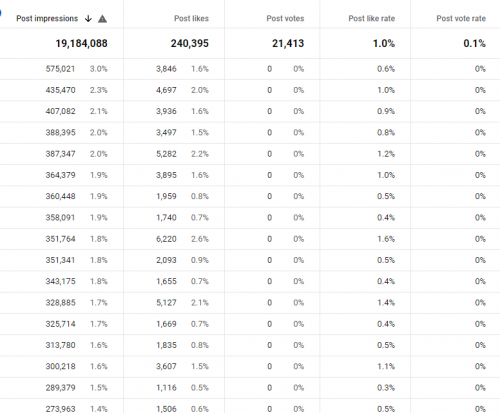The height and width of the screenshot is (413, 500).
Task: Click the 5,282 post likes cell
Action: tap(166, 154)
